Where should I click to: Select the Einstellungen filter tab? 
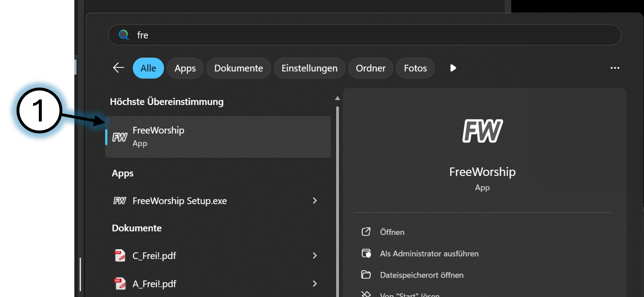[x=309, y=68]
